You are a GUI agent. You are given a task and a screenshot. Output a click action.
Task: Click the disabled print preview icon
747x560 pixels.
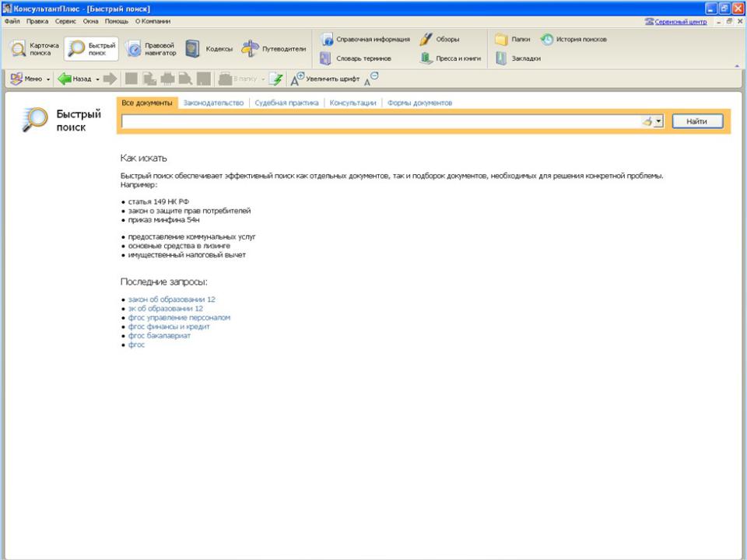tap(185, 79)
